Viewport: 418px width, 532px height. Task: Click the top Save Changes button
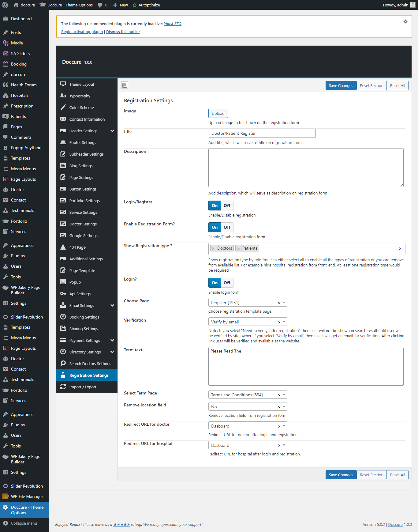(341, 85)
